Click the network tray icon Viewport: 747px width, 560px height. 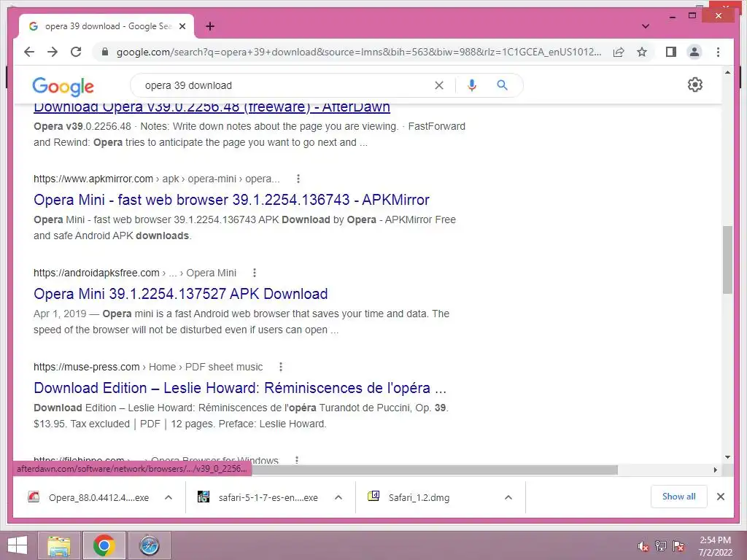coord(660,545)
